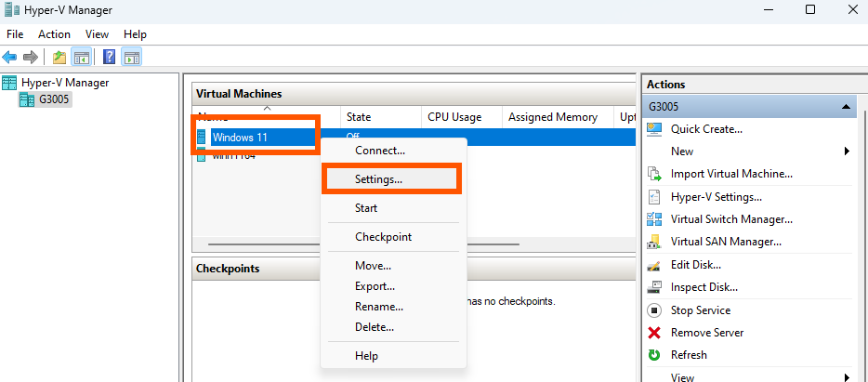
Task: Click the Forward arrow toolbar icon
Action: click(31, 57)
